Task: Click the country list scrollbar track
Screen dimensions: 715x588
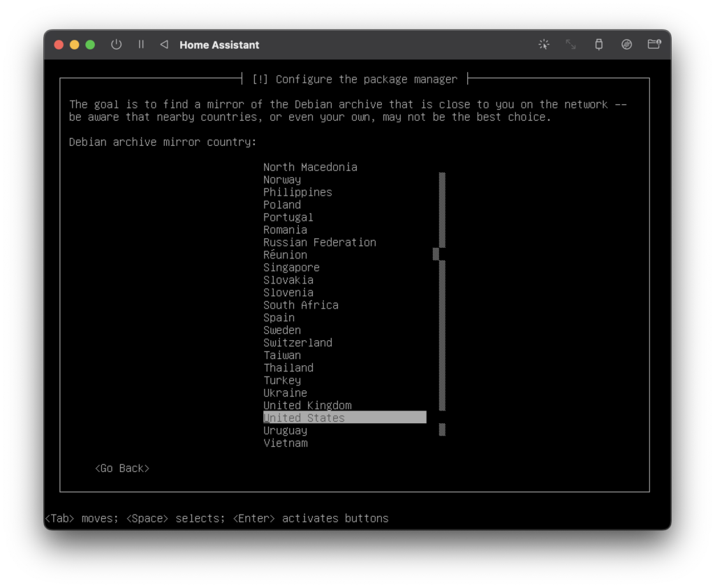Action: [x=442, y=304]
